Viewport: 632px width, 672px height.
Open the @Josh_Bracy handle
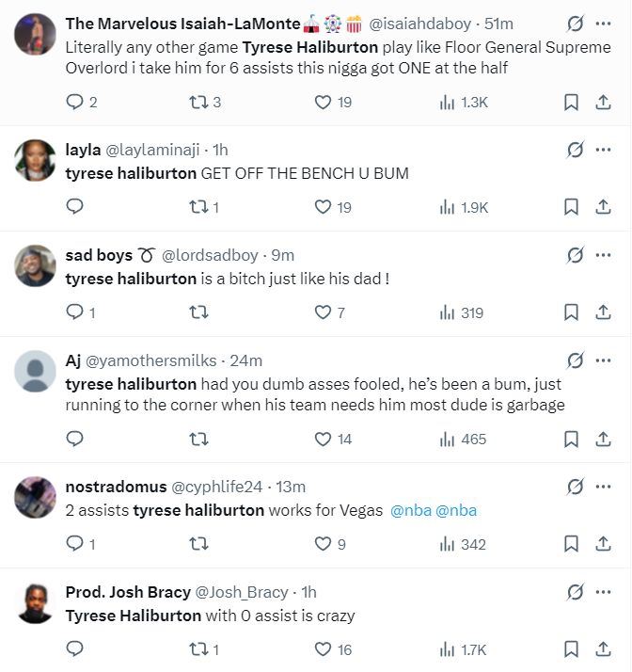tap(242, 592)
